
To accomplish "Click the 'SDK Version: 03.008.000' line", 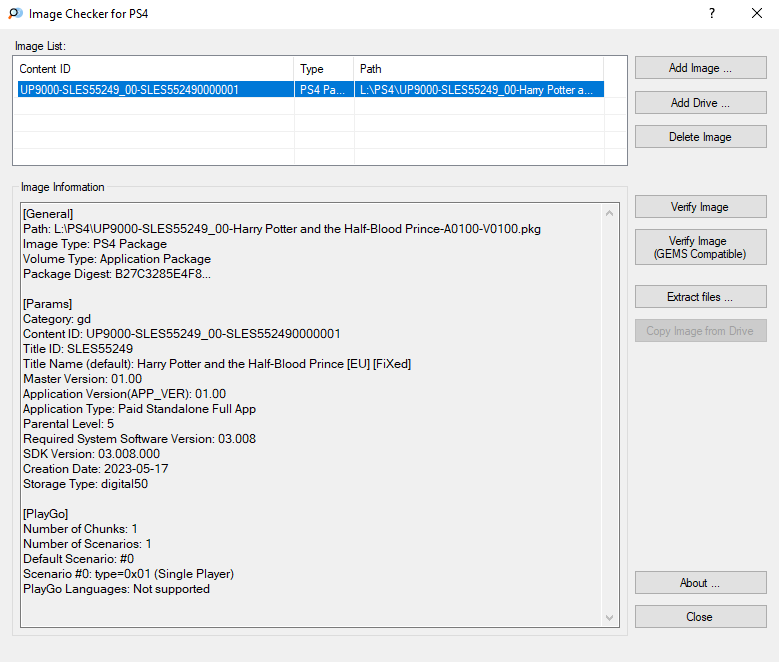I will click(91, 454).
